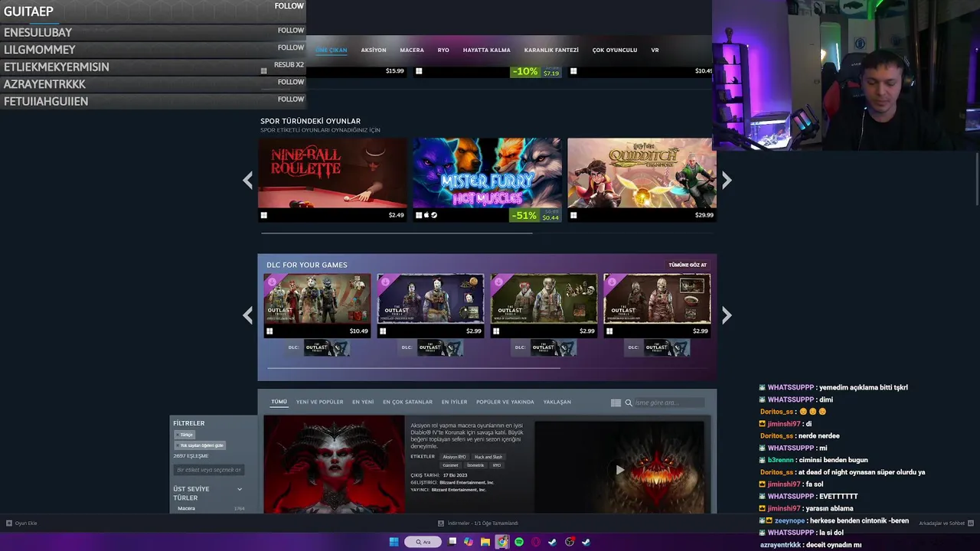Click the Aksiyon RYO tag
The height and width of the screenshot is (551, 980).
[454, 457]
